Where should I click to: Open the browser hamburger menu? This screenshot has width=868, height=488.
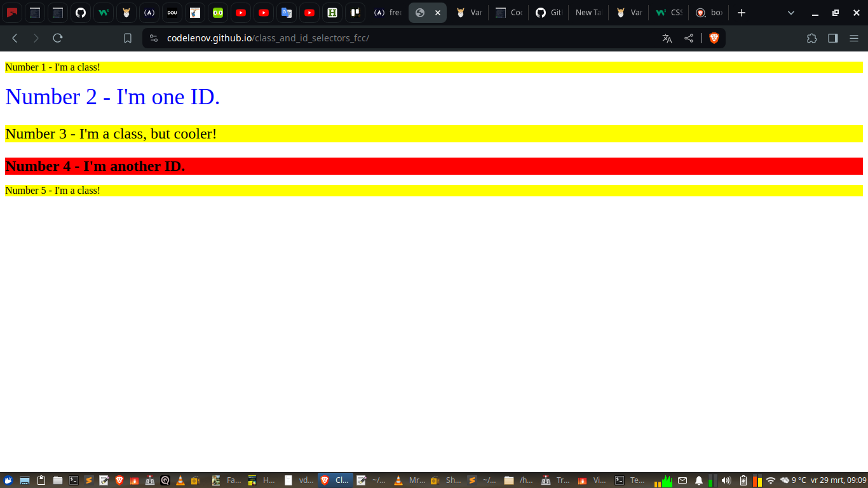854,38
